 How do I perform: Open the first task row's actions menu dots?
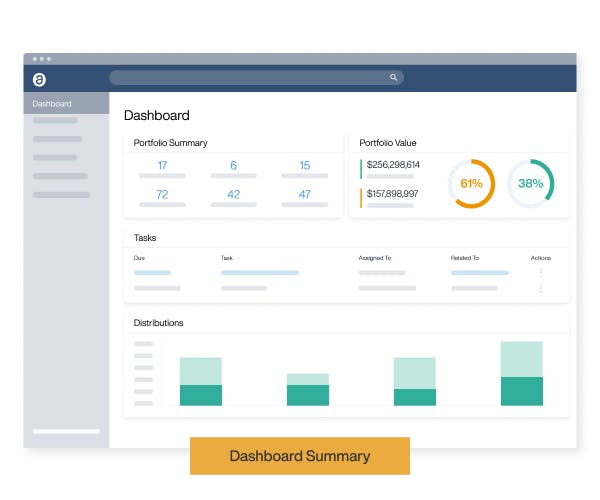[x=541, y=273]
